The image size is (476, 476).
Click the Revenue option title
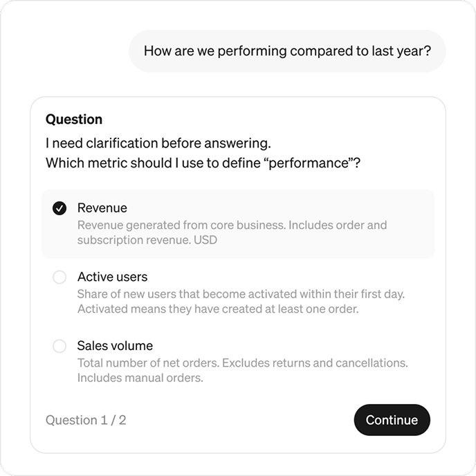pos(102,208)
